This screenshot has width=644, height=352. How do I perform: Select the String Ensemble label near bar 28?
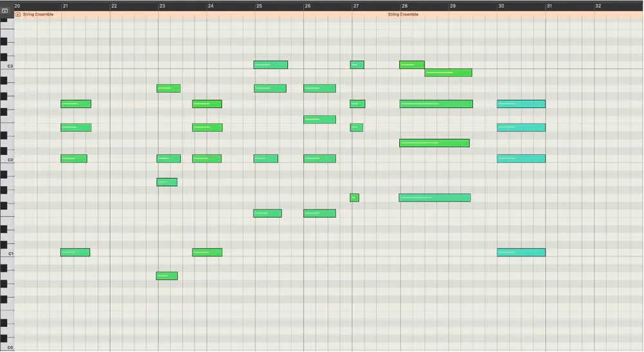pyautogui.click(x=403, y=14)
